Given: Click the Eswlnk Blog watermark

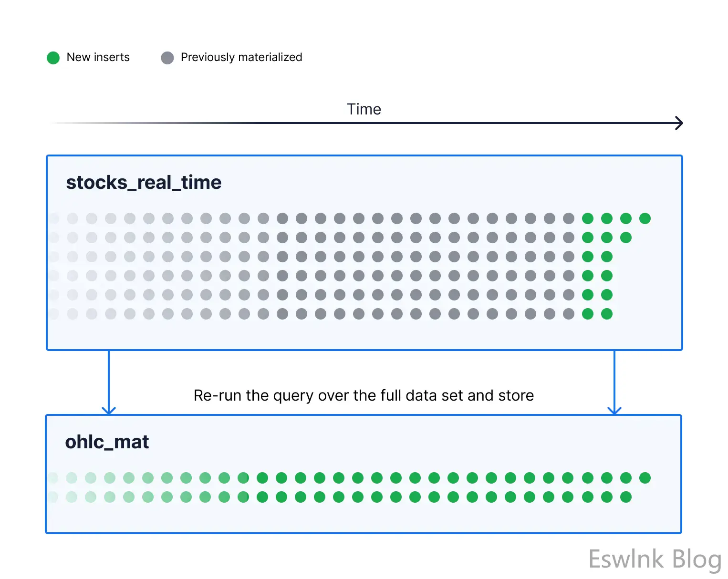Looking at the screenshot, I should (x=655, y=559).
